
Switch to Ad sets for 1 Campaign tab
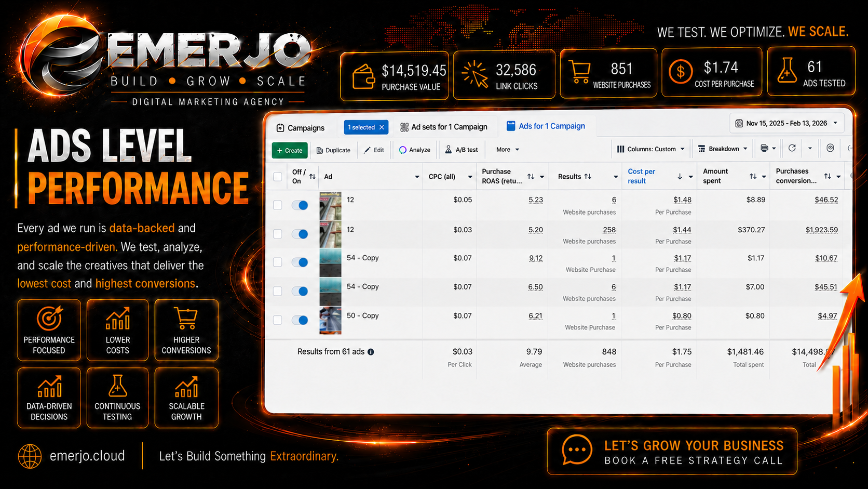[x=444, y=127]
